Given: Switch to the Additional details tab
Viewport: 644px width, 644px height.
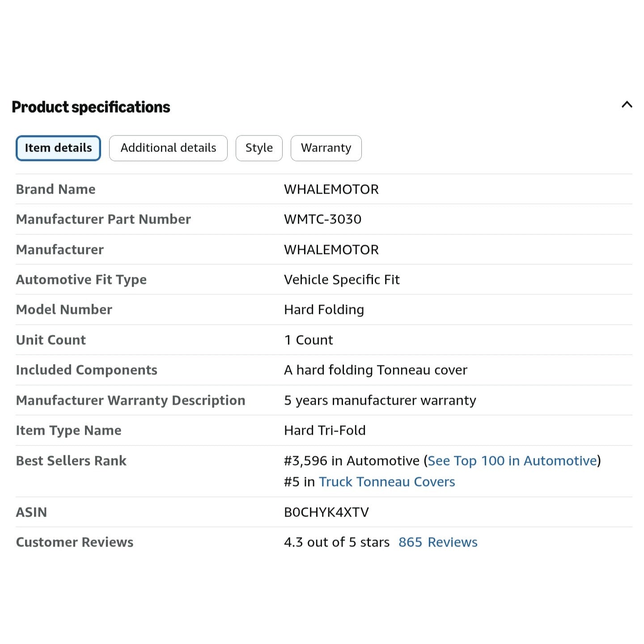Looking at the screenshot, I should pyautogui.click(x=168, y=148).
